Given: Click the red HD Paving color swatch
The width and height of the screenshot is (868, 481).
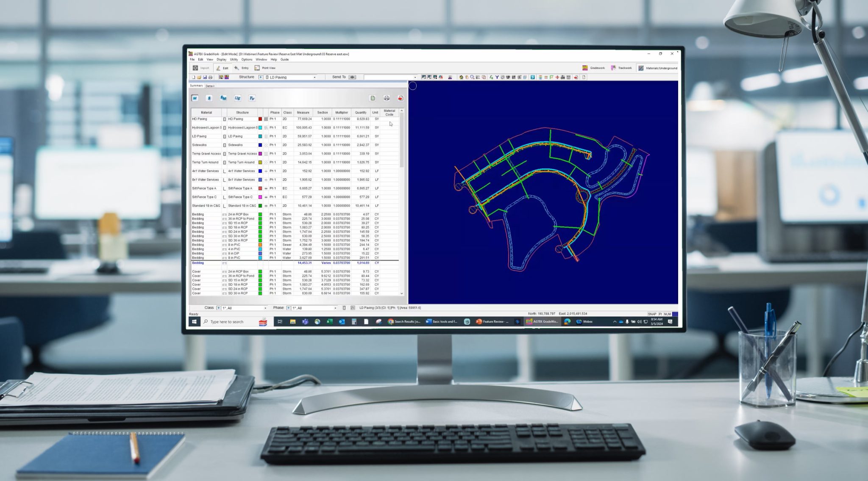Looking at the screenshot, I should 260,119.
